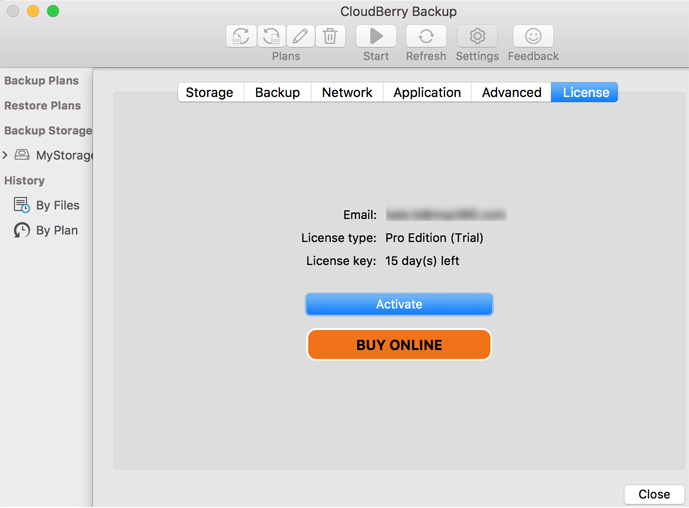Click the green zoom window button
The width and height of the screenshot is (689, 508).
pos(53,11)
